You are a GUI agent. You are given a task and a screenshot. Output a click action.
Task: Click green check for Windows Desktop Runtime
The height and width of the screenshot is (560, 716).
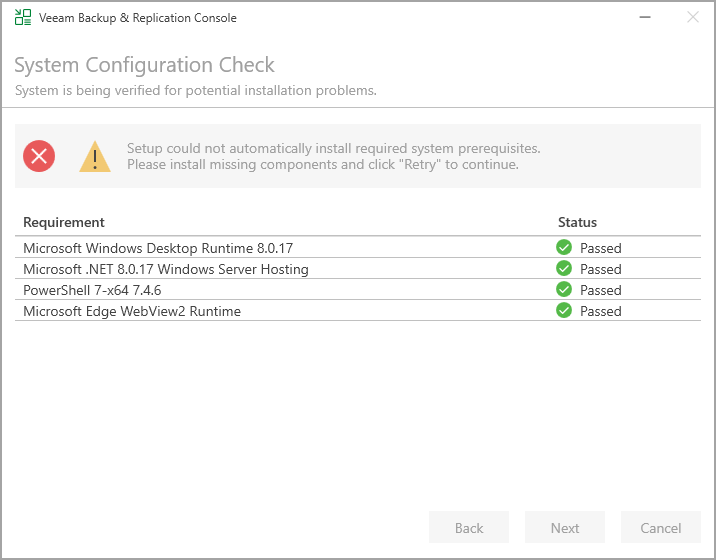pyautogui.click(x=564, y=247)
